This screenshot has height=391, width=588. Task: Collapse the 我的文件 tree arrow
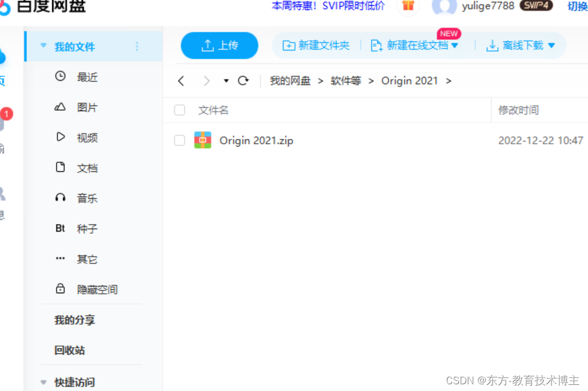43,46
